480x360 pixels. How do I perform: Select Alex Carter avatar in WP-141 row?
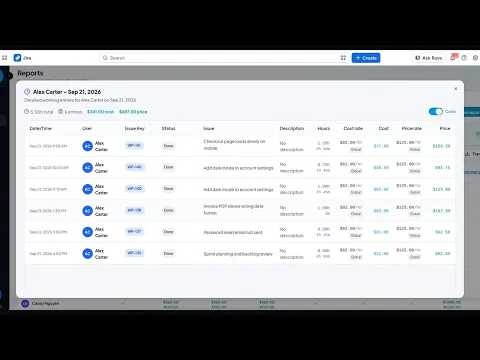tap(87, 146)
